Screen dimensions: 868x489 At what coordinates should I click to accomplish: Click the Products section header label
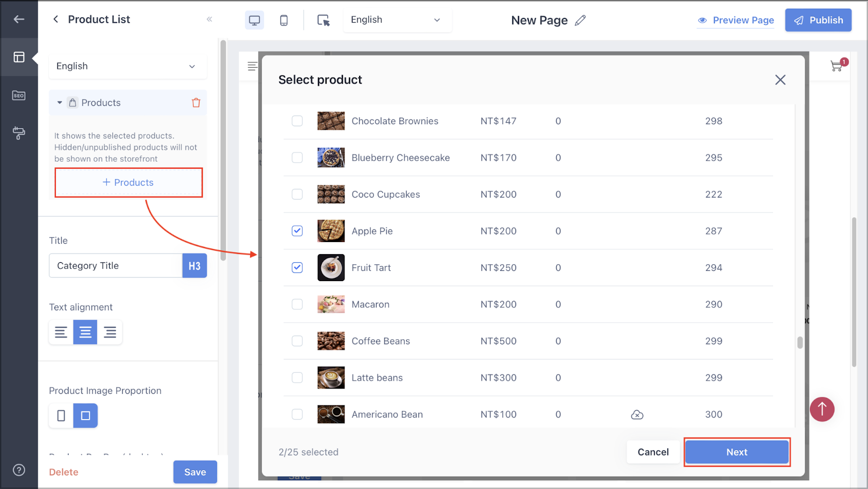[101, 103]
